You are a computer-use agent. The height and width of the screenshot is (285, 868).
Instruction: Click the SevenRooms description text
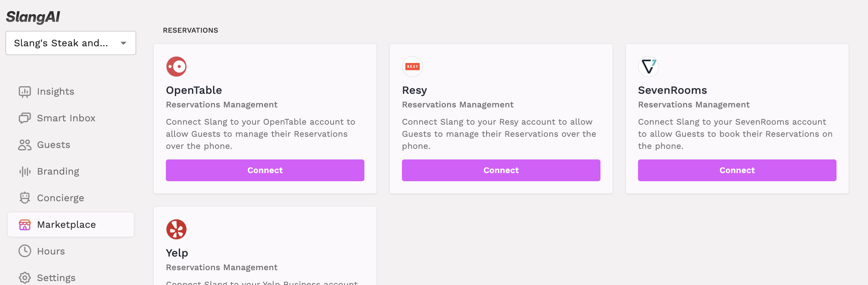(735, 134)
